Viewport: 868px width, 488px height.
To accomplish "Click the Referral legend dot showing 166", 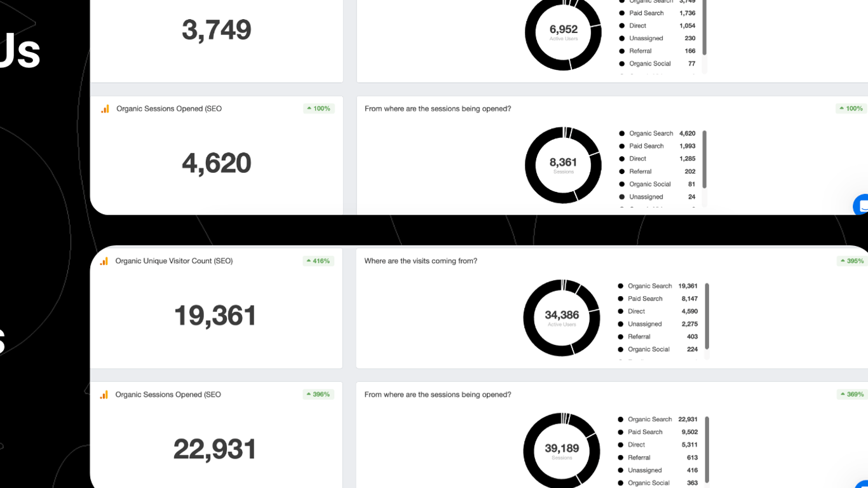I will [622, 51].
